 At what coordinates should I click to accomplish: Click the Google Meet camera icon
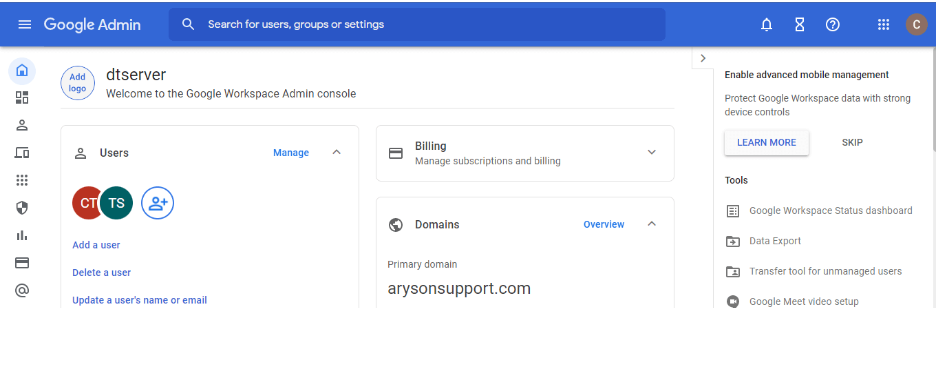[733, 302]
